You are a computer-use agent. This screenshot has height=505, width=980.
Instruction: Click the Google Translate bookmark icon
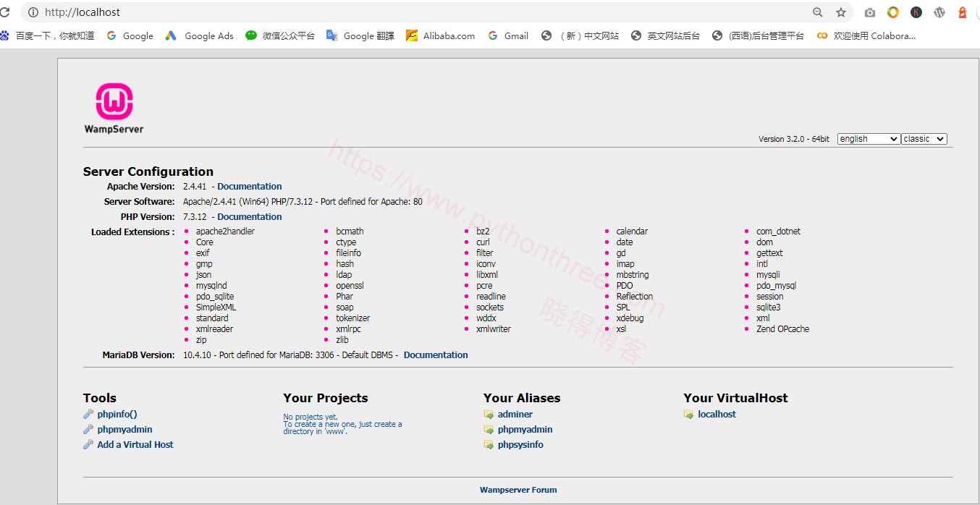(x=332, y=35)
